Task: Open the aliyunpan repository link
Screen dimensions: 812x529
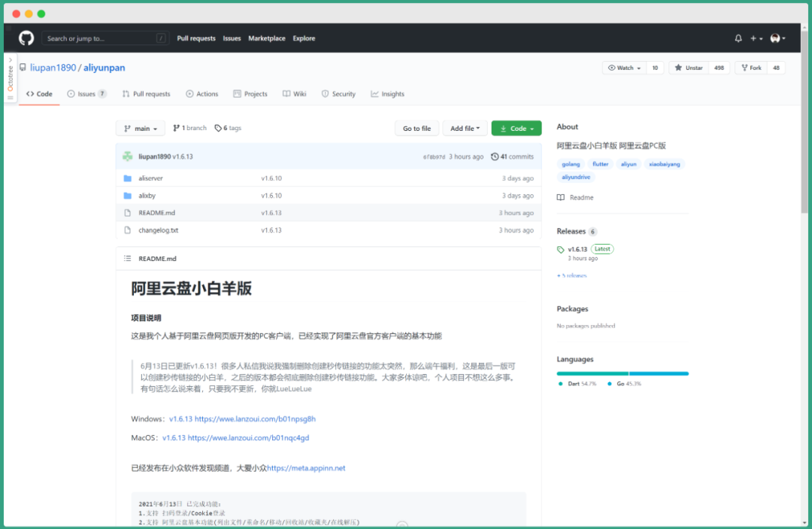Action: (x=104, y=68)
